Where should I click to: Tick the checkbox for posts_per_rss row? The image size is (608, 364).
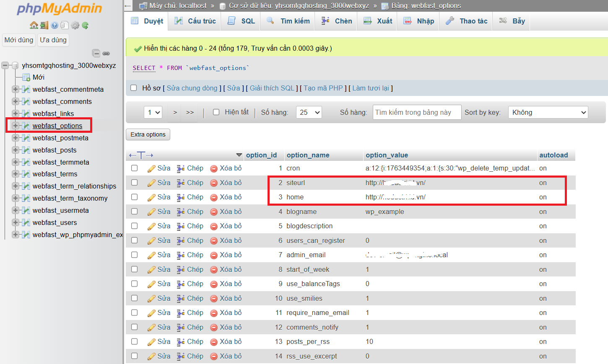134,341
